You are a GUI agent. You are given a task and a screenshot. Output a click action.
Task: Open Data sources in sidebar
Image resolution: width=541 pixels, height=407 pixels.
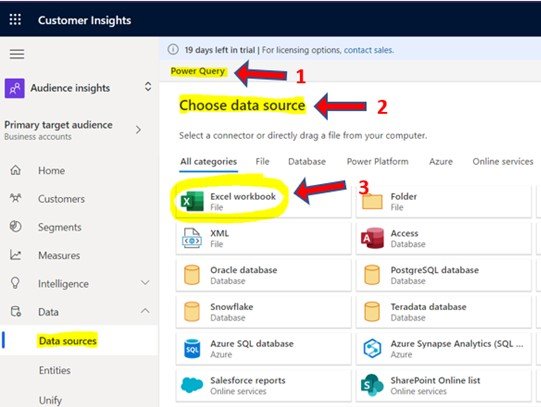pos(68,341)
